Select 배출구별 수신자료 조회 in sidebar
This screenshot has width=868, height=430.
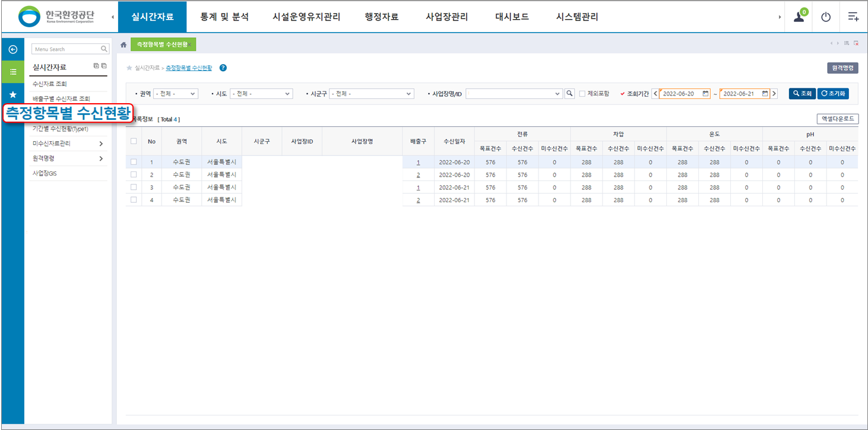pos(61,98)
